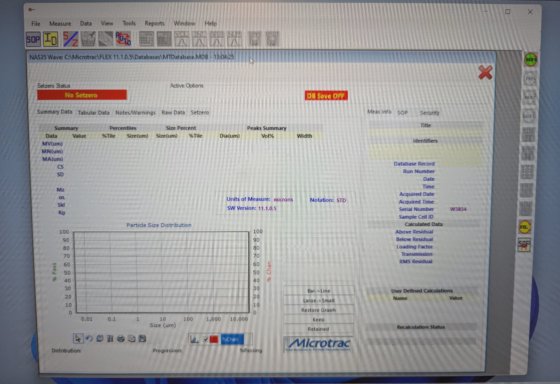Click the yellow circular FIL icon in sidebar
This screenshot has height=384, width=560.
(x=524, y=227)
